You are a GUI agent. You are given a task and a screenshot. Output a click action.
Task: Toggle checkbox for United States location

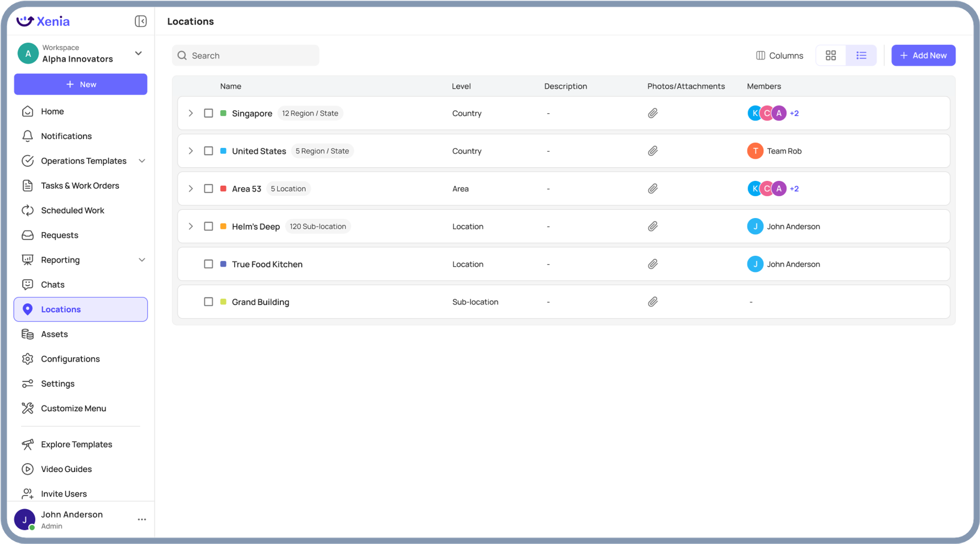click(x=208, y=151)
